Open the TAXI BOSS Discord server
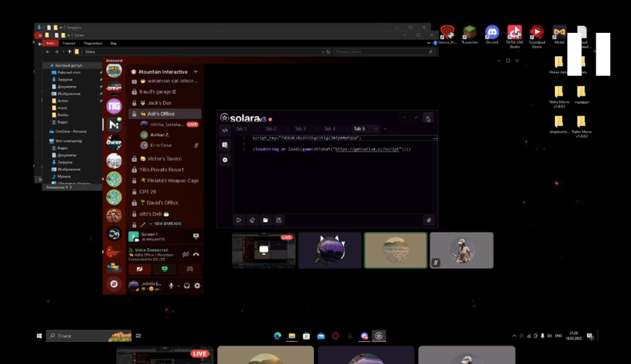Image resolution: width=631 pixels, height=364 pixels. pyautogui.click(x=114, y=71)
